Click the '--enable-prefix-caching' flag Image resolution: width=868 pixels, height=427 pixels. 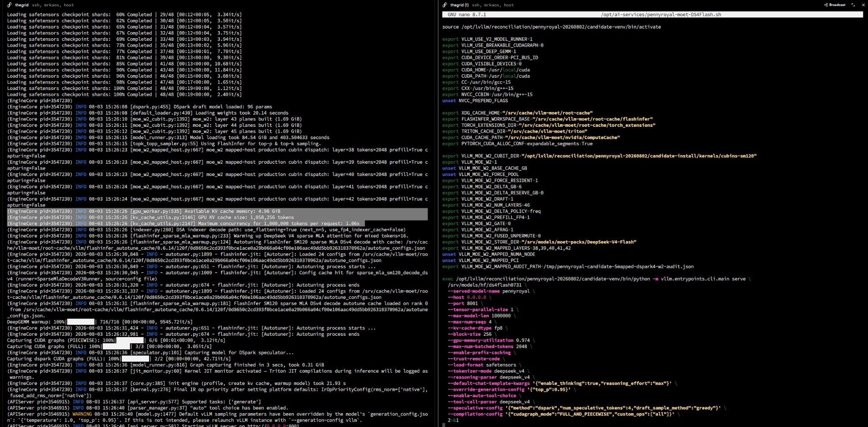coord(479,353)
